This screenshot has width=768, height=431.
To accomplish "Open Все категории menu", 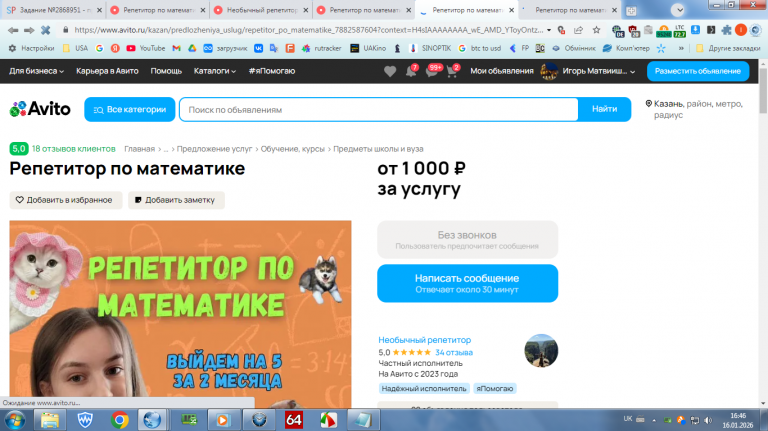I will (x=130, y=109).
